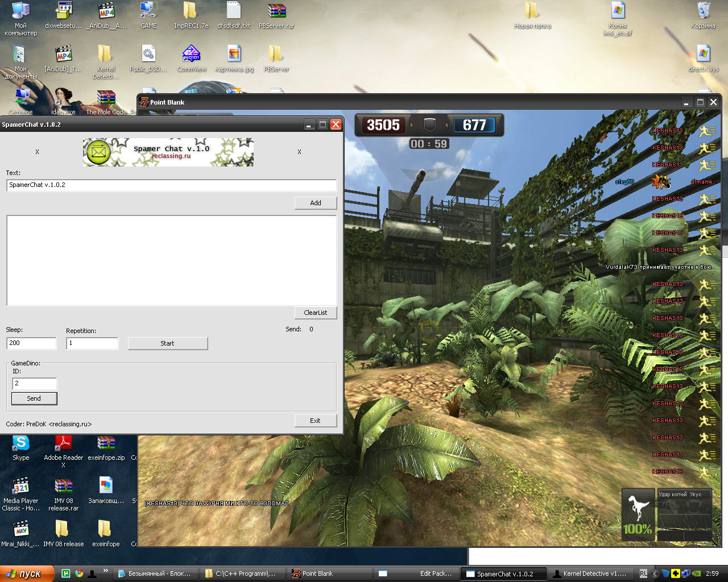Select the Новая папка folder icon
Image resolution: width=728 pixels, height=582 pixels.
click(532, 15)
